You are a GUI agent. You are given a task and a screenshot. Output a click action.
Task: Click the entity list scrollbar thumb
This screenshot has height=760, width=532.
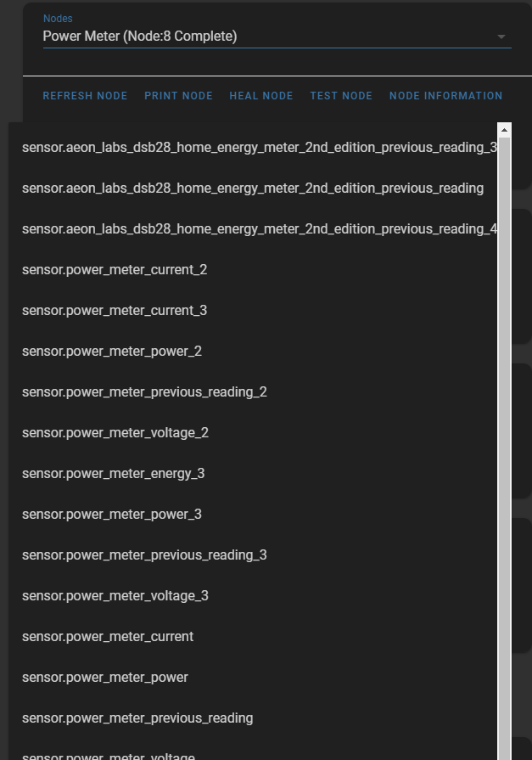pyautogui.click(x=504, y=425)
